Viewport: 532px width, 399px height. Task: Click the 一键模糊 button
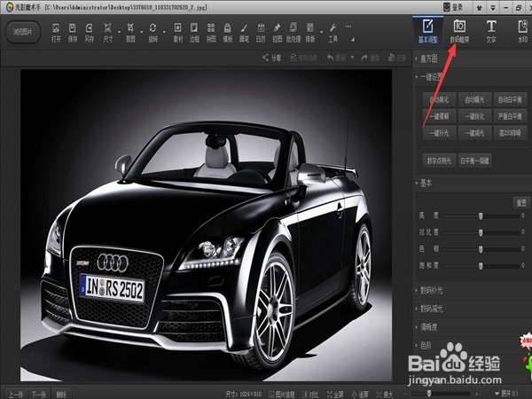coord(439,116)
